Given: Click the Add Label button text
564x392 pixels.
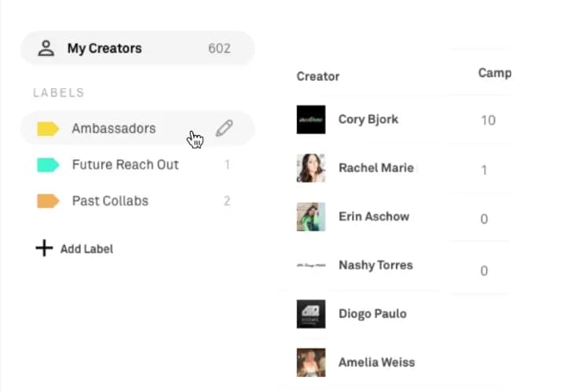Looking at the screenshot, I should tap(86, 249).
